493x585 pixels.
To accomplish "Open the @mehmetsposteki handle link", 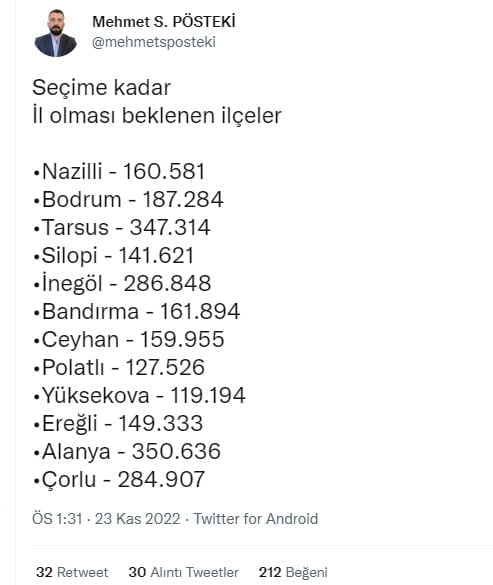I will point(154,42).
